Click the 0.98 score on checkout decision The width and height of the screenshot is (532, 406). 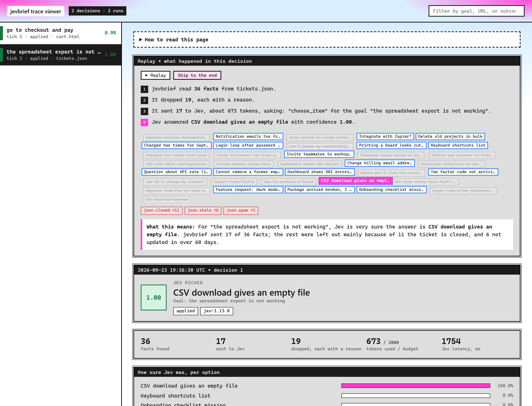pyautogui.click(x=110, y=33)
